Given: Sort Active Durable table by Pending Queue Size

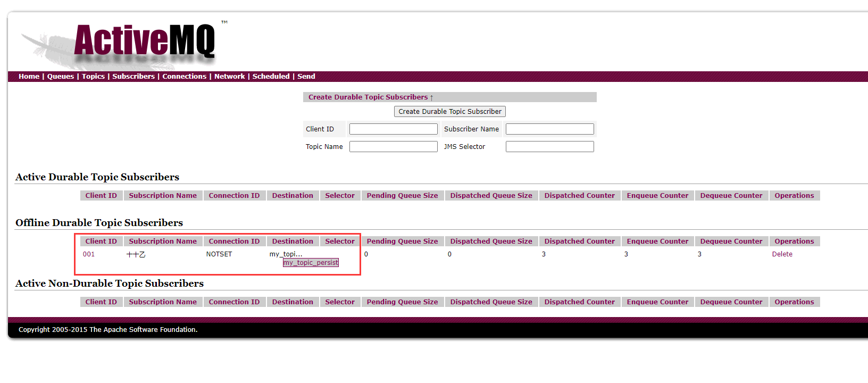Looking at the screenshot, I should (x=403, y=196).
